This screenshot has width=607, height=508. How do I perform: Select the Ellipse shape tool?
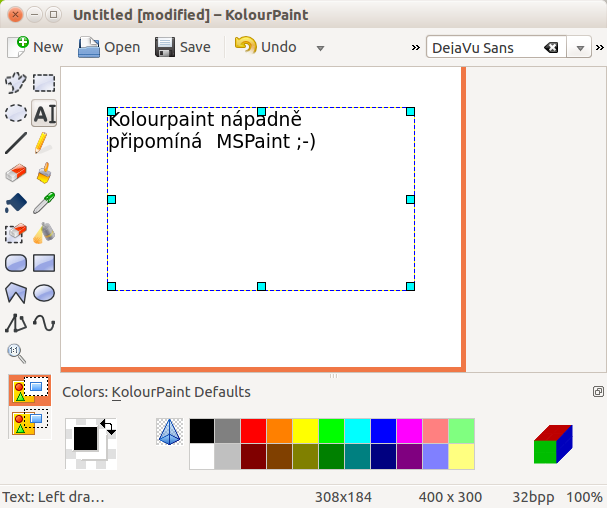tap(44, 293)
